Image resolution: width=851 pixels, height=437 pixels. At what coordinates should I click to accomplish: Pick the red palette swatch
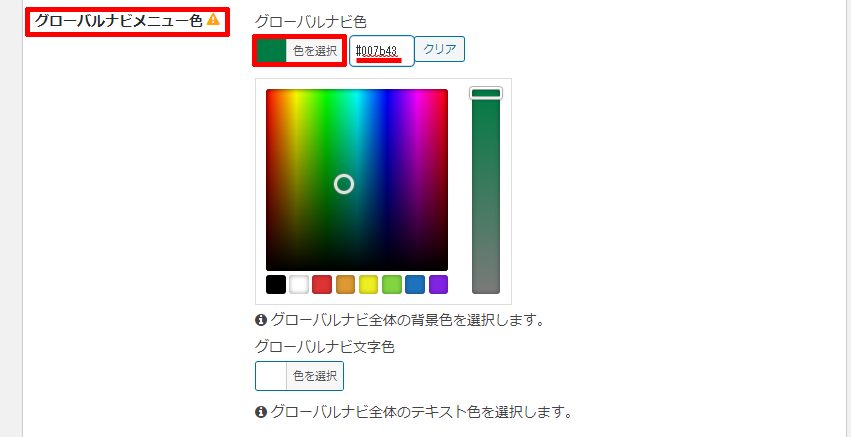pyautogui.click(x=322, y=284)
